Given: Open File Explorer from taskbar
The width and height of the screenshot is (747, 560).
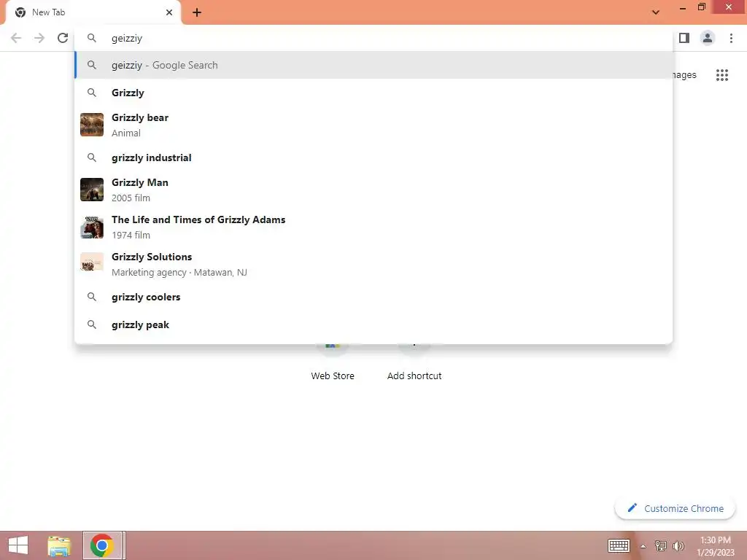Looking at the screenshot, I should pyautogui.click(x=60, y=545).
